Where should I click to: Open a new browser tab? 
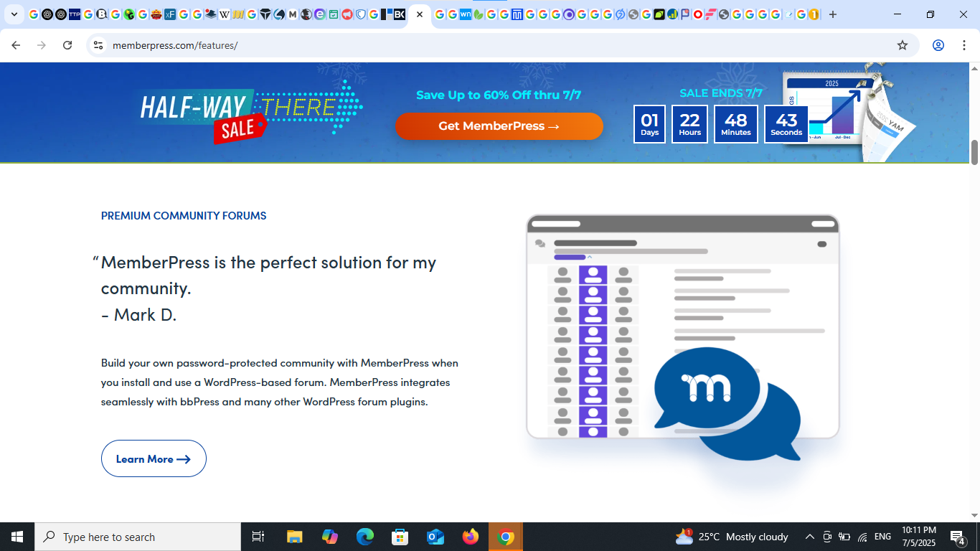tap(833, 14)
